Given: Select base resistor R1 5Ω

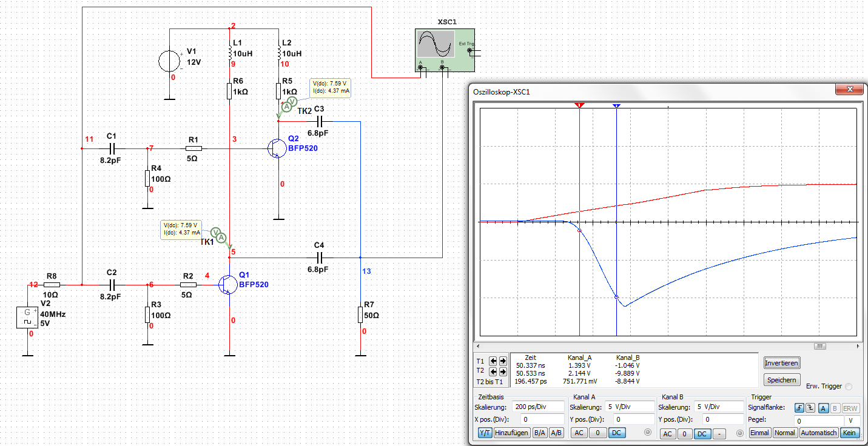Looking at the screenshot, I should click(193, 148).
